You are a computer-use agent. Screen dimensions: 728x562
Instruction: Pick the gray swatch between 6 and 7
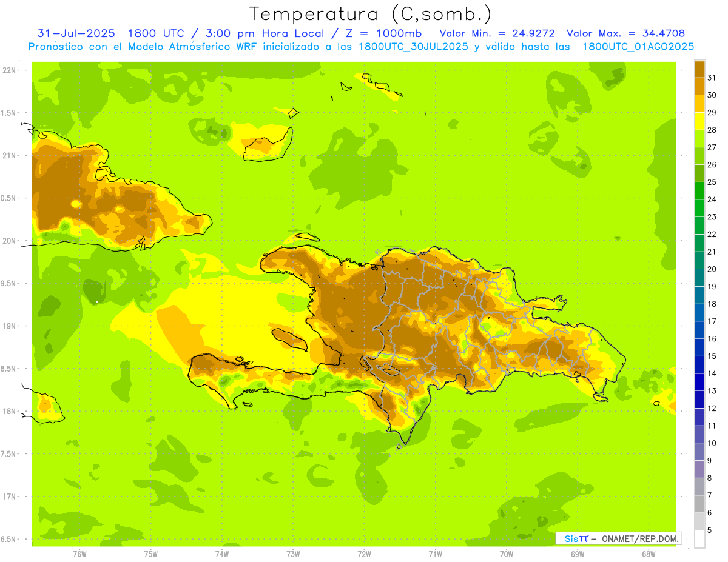click(x=699, y=504)
